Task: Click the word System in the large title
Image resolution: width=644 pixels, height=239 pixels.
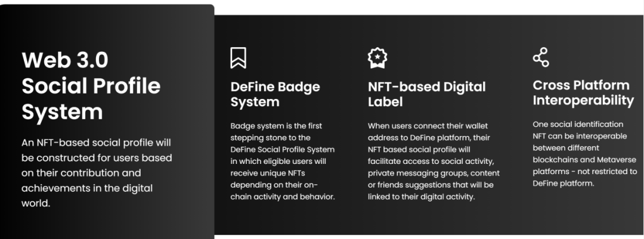Action: (62, 111)
